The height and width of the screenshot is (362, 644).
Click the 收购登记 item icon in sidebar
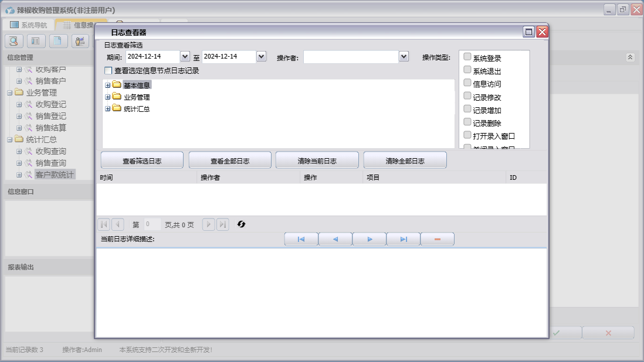point(28,104)
